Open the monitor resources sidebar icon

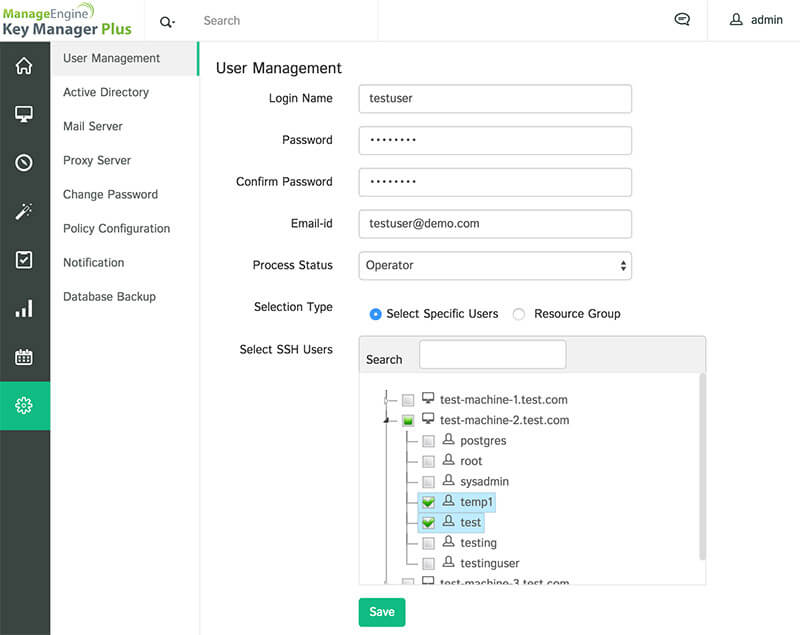click(24, 114)
